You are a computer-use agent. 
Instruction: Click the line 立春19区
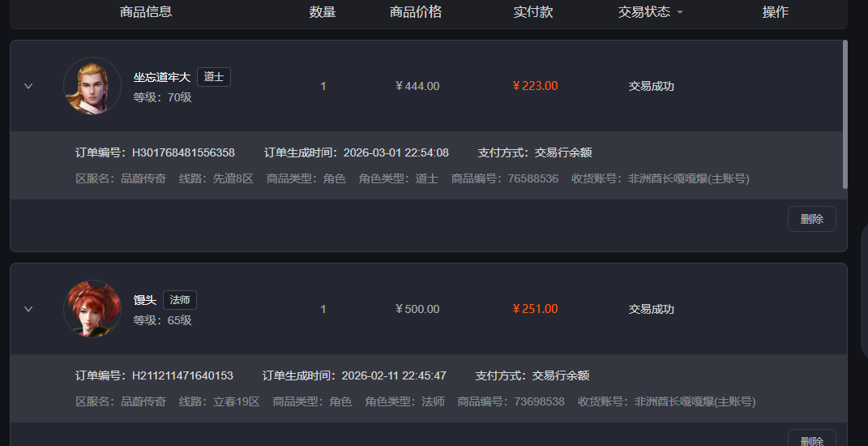tap(237, 401)
